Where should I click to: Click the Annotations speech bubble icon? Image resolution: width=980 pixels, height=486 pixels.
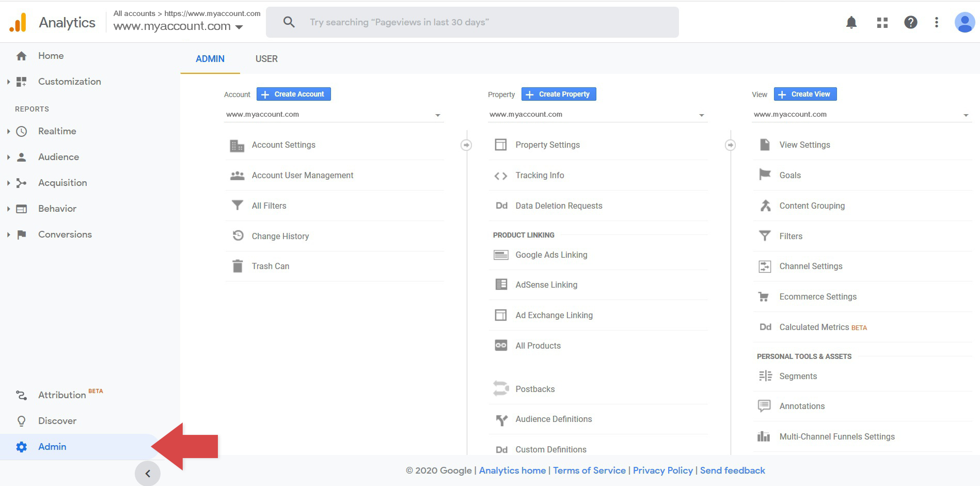point(764,406)
